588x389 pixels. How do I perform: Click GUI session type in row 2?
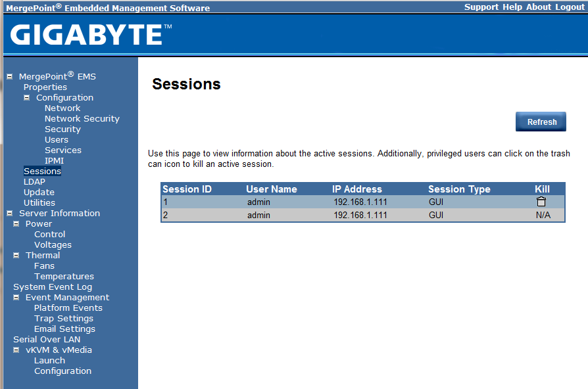pyautogui.click(x=436, y=215)
